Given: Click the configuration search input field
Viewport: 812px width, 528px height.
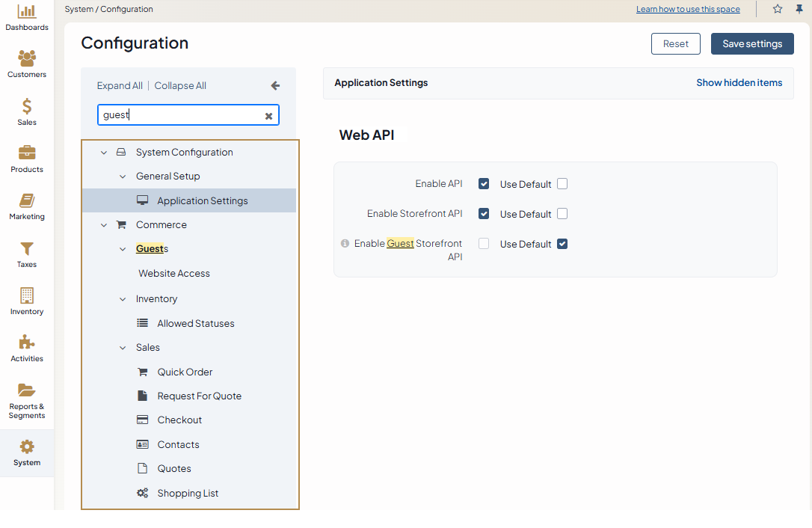Looking at the screenshot, I should pos(179,115).
